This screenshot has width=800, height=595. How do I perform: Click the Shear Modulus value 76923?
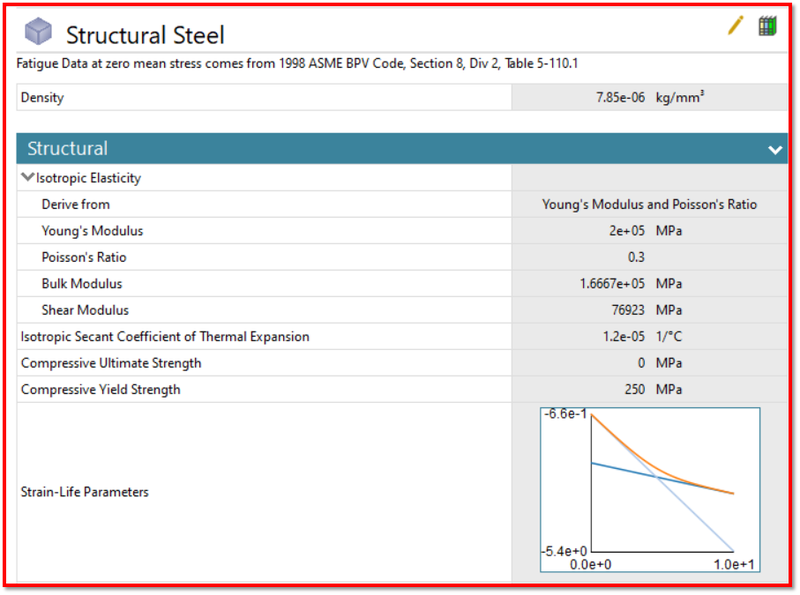pos(628,310)
